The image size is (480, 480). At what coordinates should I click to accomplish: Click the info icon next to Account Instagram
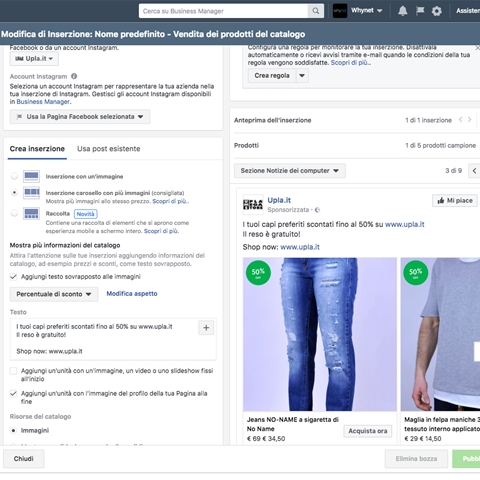tap(74, 76)
